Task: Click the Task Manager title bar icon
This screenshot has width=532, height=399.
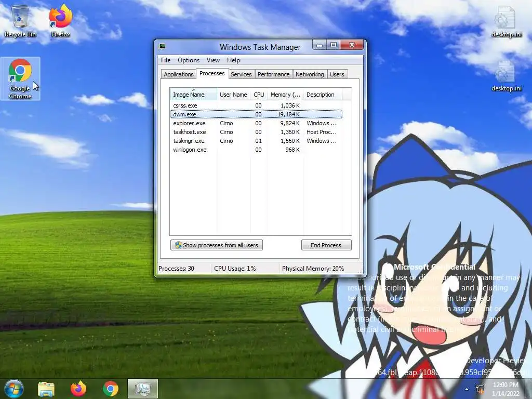Action: click(x=162, y=46)
